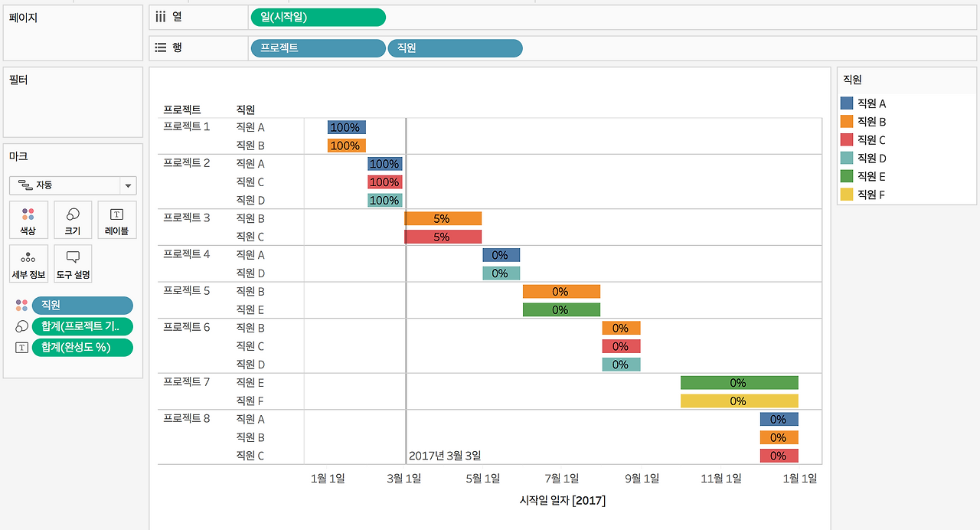Click the 직원 B orange legend swatch
Screen dimensions: 980x530
846,122
